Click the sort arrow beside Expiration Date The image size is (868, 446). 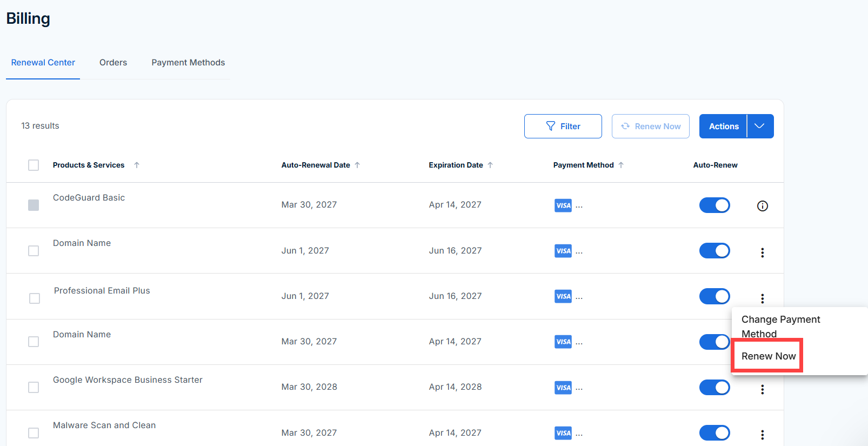[490, 165]
